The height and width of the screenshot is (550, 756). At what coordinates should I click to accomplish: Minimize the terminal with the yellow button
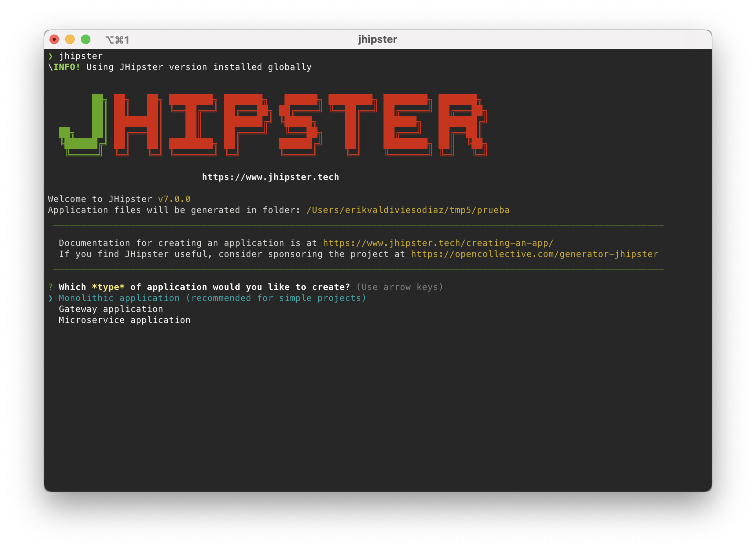[70, 39]
